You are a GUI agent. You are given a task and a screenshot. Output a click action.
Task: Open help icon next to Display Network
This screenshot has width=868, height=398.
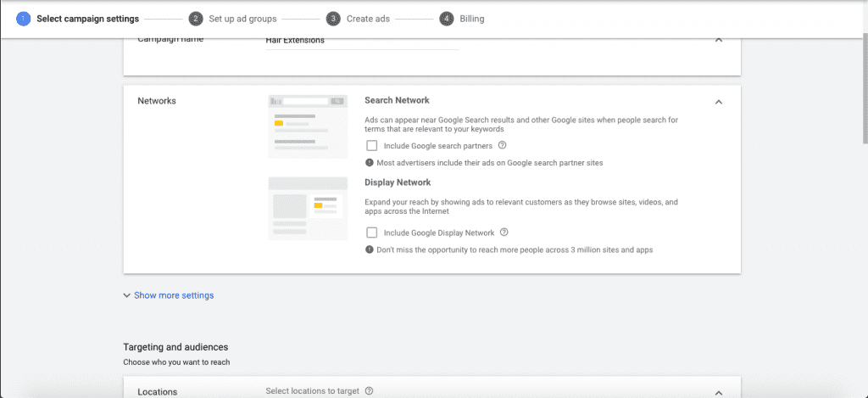(x=504, y=233)
